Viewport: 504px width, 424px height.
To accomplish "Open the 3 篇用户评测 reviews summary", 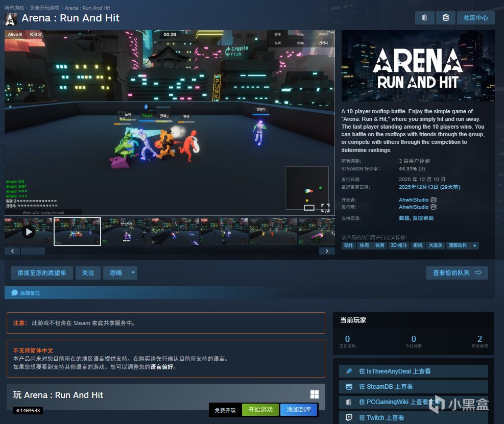I will click(414, 161).
